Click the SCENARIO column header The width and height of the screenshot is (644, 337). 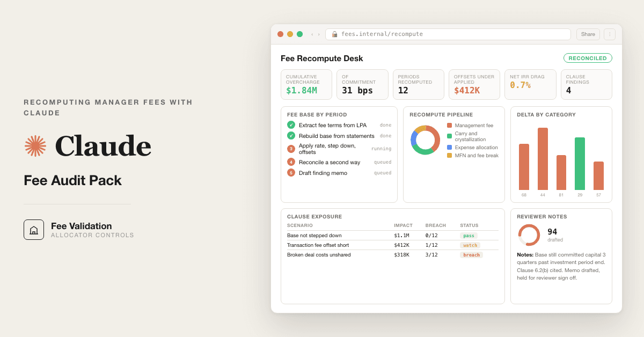coord(300,225)
